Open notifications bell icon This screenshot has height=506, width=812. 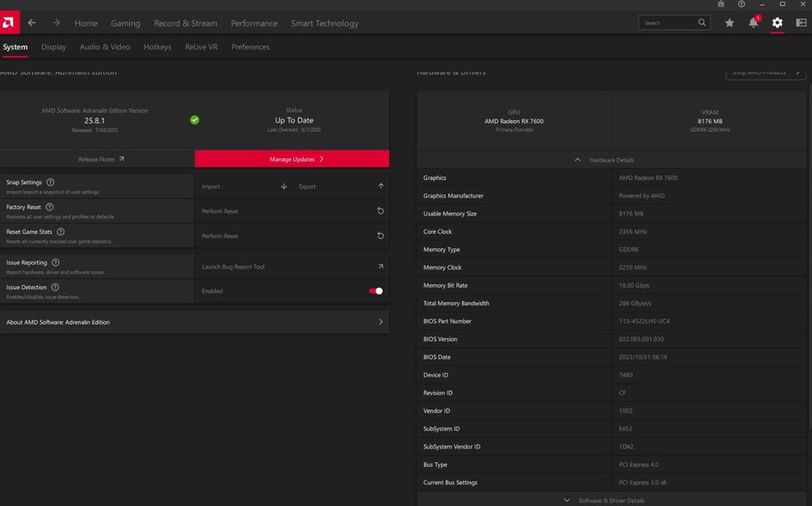pyautogui.click(x=754, y=23)
